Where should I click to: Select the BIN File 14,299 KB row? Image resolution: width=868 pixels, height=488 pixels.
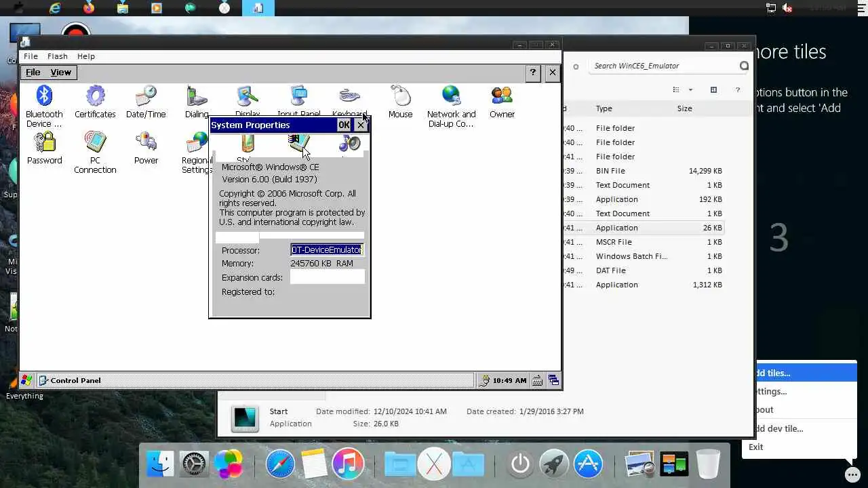643,171
